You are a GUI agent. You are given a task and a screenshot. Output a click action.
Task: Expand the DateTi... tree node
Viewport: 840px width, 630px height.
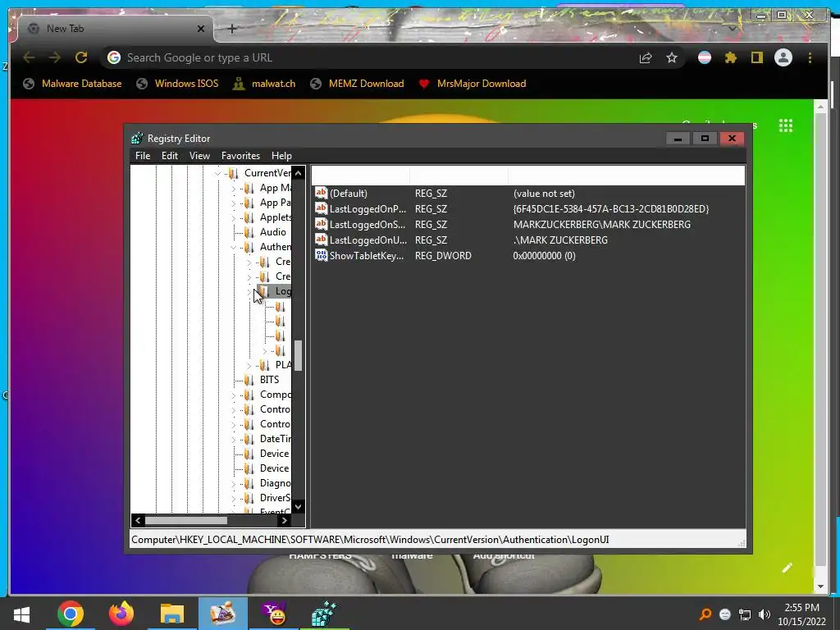(233, 440)
